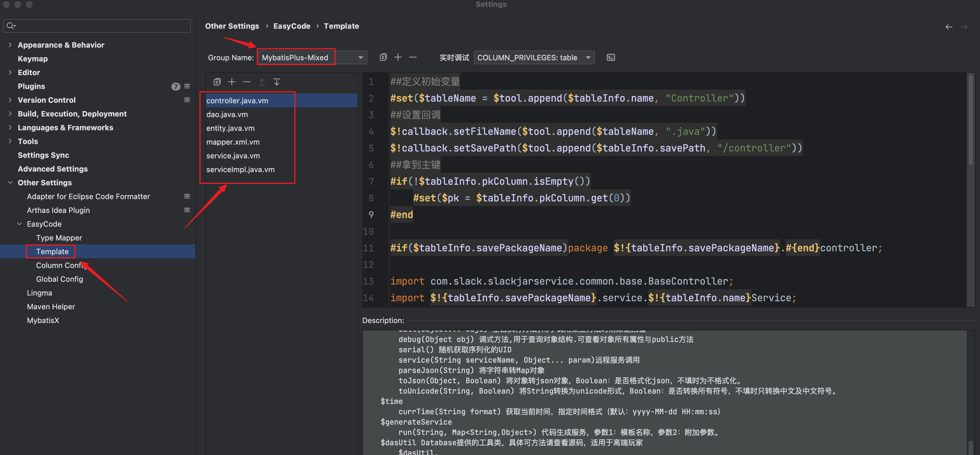980x455 pixels.
Task: Expand the Languages & Frameworks section
Action: click(x=10, y=128)
